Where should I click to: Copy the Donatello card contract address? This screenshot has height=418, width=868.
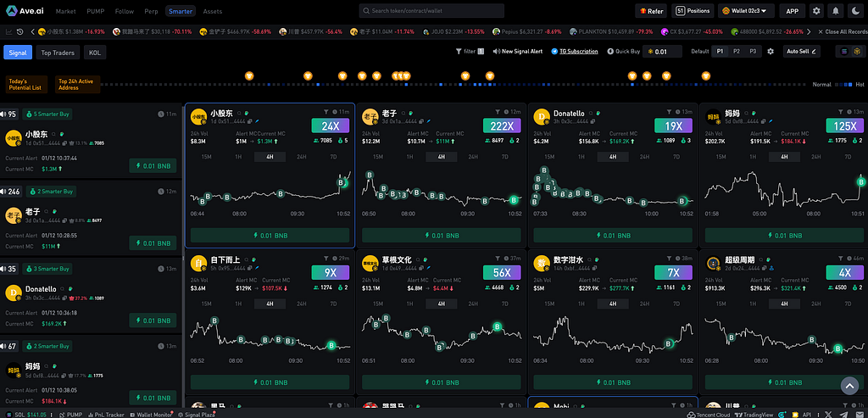[x=593, y=121]
